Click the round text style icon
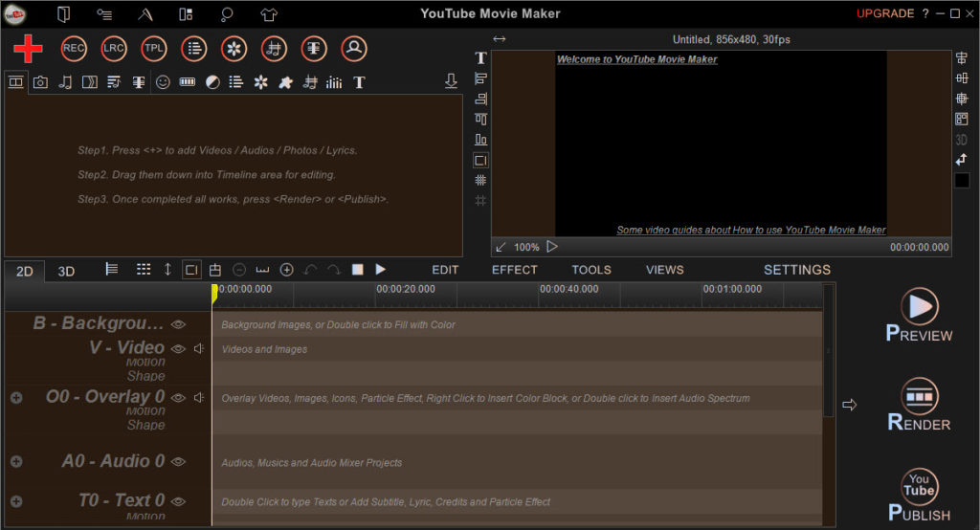Viewport: 980px width, 530px height. click(x=314, y=48)
